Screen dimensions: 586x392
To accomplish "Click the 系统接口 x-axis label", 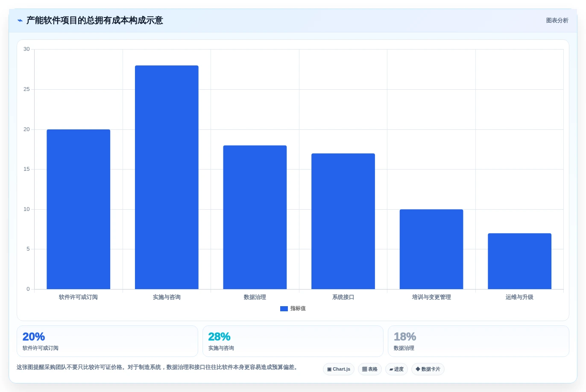I will click(x=343, y=297).
